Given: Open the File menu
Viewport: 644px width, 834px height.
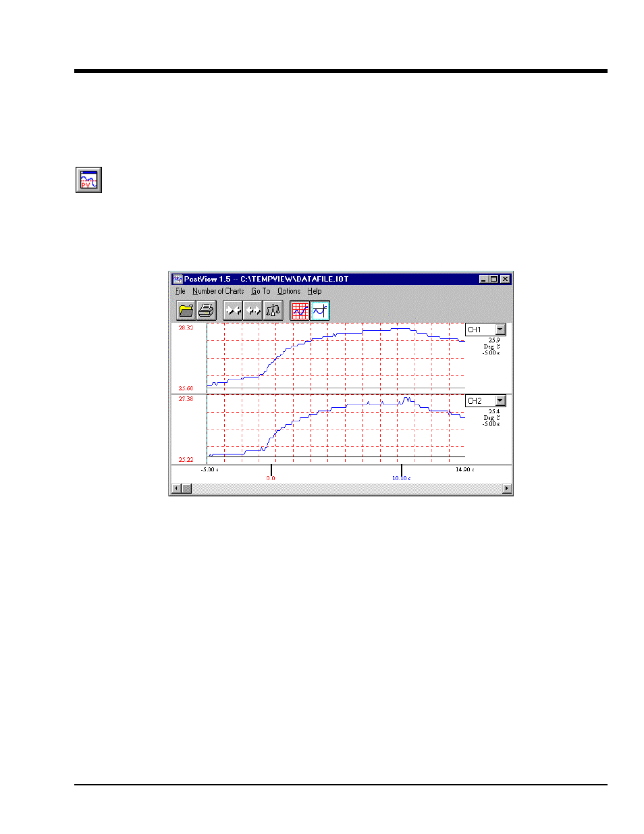Looking at the screenshot, I should click(x=180, y=291).
